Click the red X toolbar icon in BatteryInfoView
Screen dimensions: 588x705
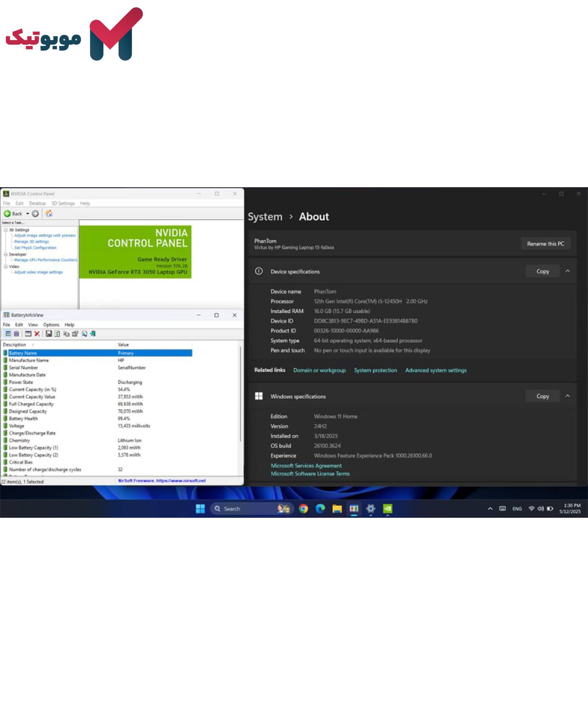tap(37, 334)
